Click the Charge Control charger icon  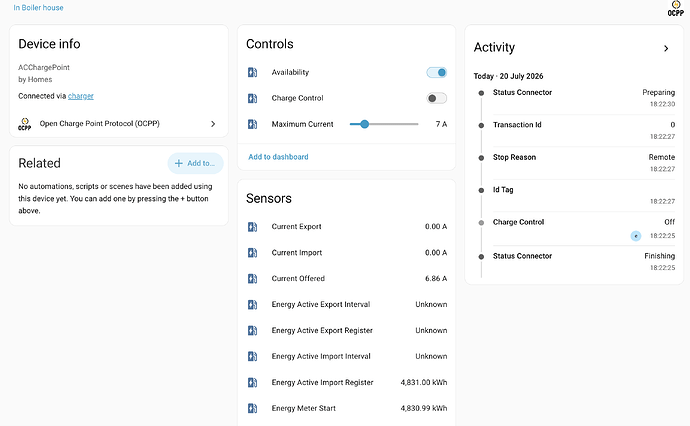[252, 98]
